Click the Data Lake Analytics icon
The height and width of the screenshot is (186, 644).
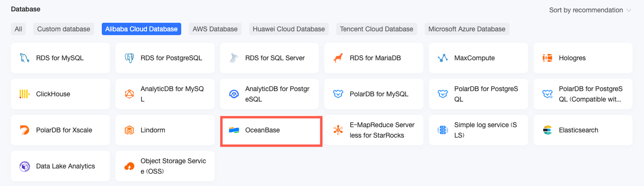[x=24, y=166]
